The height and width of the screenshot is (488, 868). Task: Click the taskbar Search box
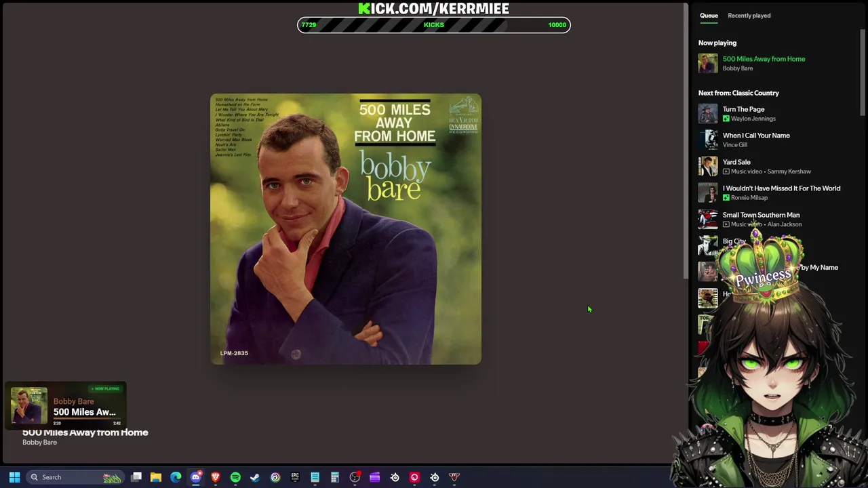75,477
